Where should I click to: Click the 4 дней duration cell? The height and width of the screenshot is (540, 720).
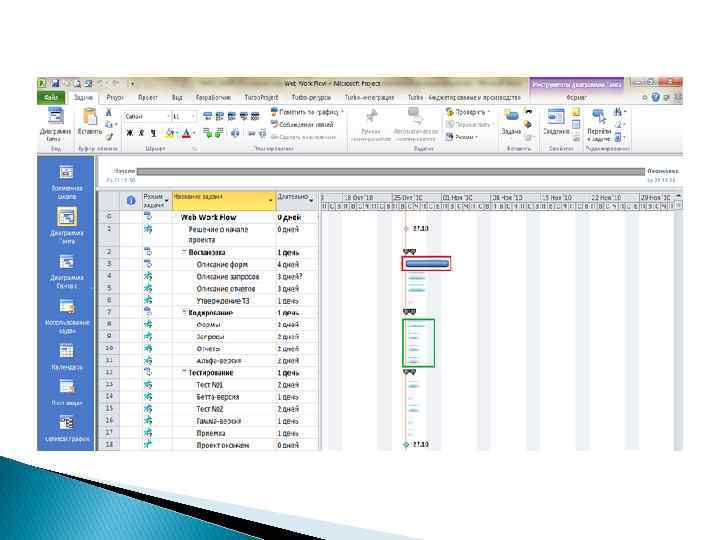[297, 264]
